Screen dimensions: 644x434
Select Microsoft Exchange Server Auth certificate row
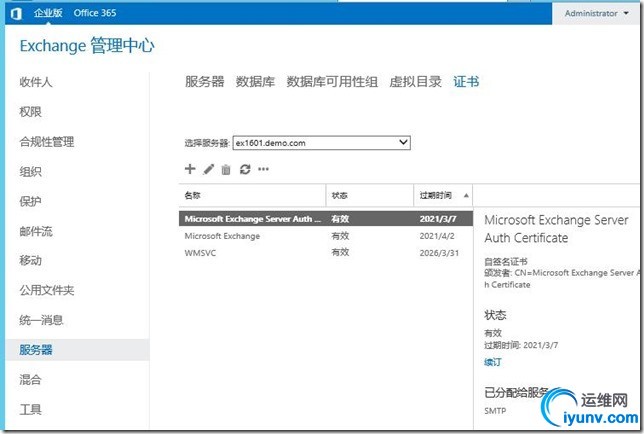326,219
